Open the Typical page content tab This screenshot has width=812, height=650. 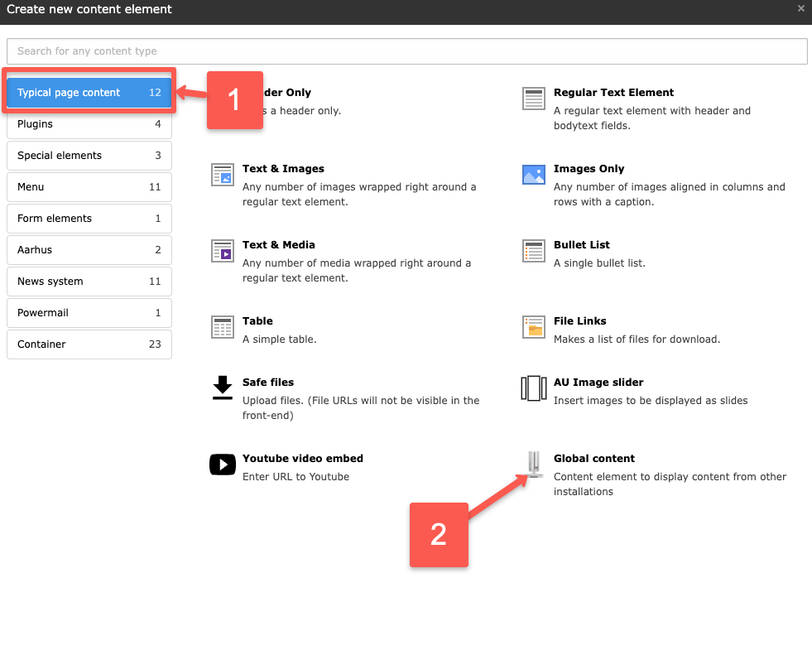click(89, 93)
